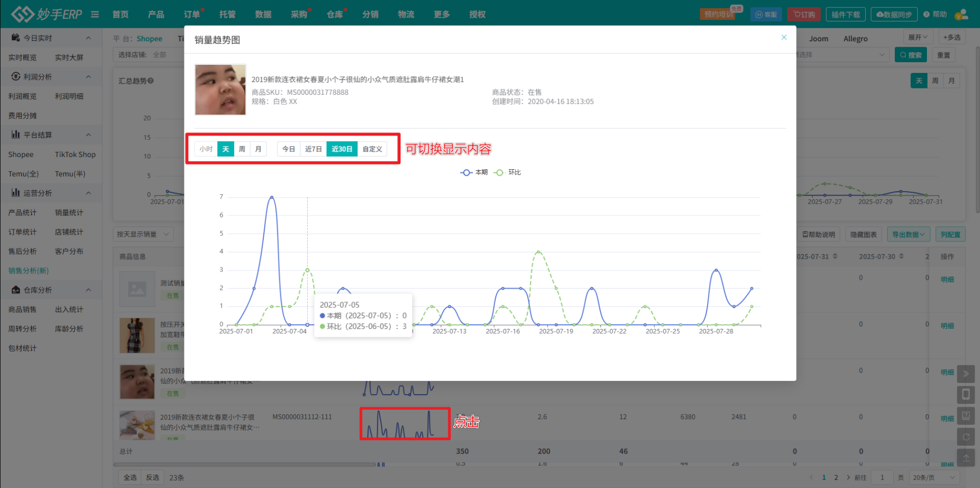The height and width of the screenshot is (488, 980).
Task: Collapse the 利润分析 sidebar section
Action: pos(88,77)
